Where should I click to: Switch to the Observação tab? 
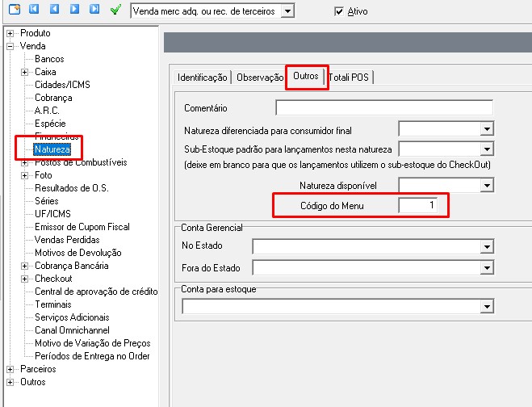(258, 78)
